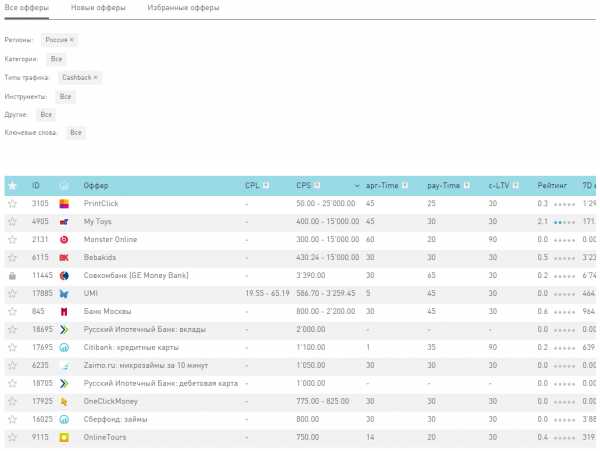Click the lock icon on Совкомбанк row
The width and height of the screenshot is (600, 451).
pos(12,275)
